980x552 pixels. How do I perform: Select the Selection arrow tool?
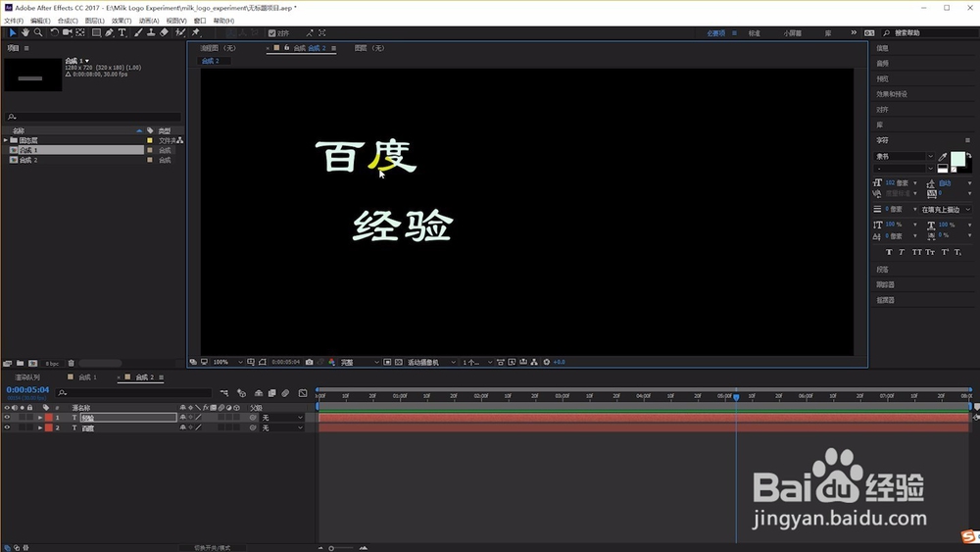click(13, 32)
